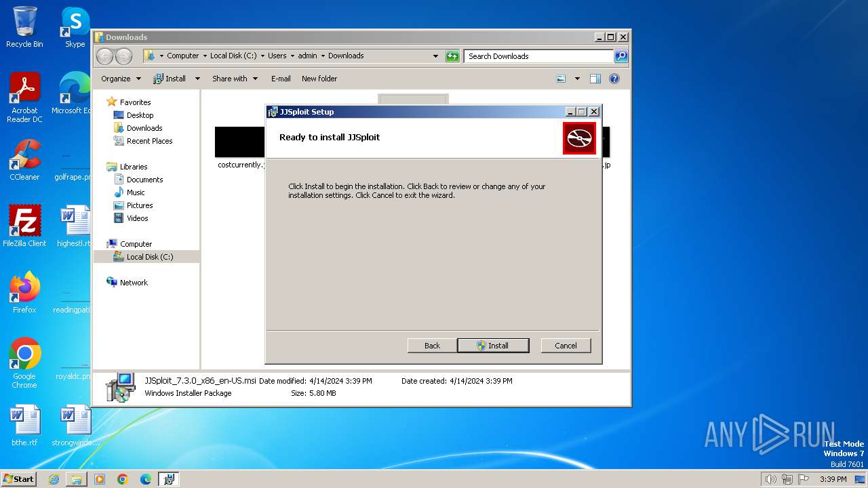868x488 pixels.
Task: Click clock showing 3:39 PM
Action: 833,479
